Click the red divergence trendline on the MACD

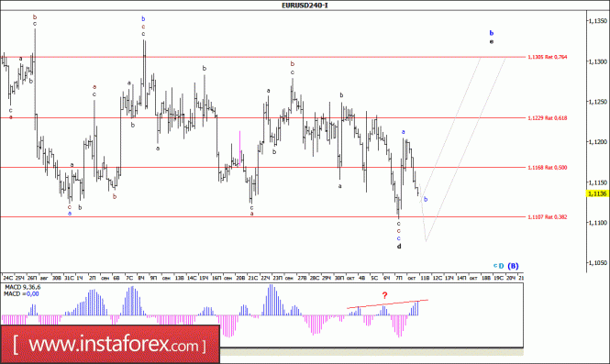(x=387, y=303)
